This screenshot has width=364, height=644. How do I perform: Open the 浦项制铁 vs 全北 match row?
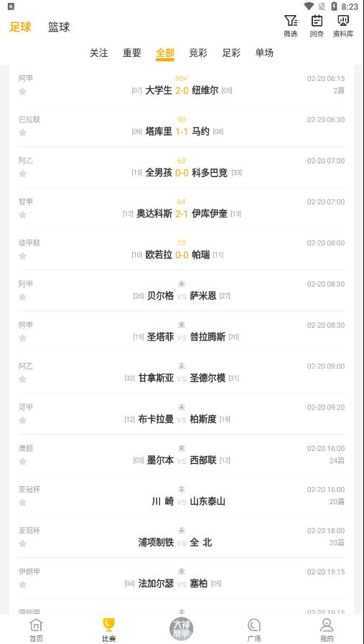pyautogui.click(x=182, y=537)
